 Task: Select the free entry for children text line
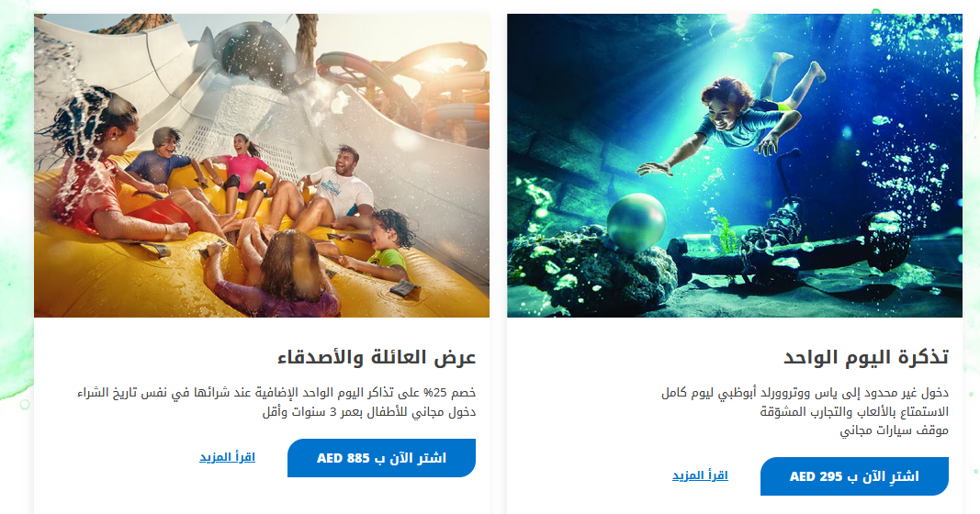tap(368, 412)
